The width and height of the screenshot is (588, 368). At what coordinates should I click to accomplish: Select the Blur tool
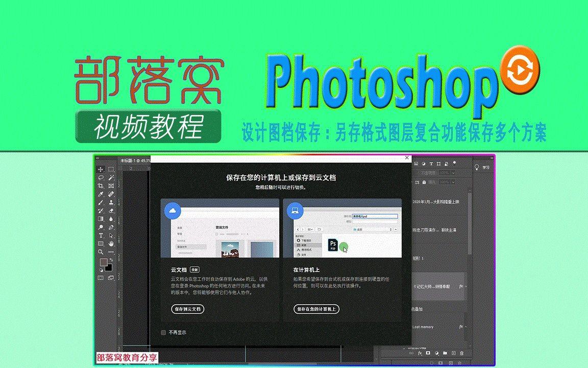pyautogui.click(x=111, y=219)
